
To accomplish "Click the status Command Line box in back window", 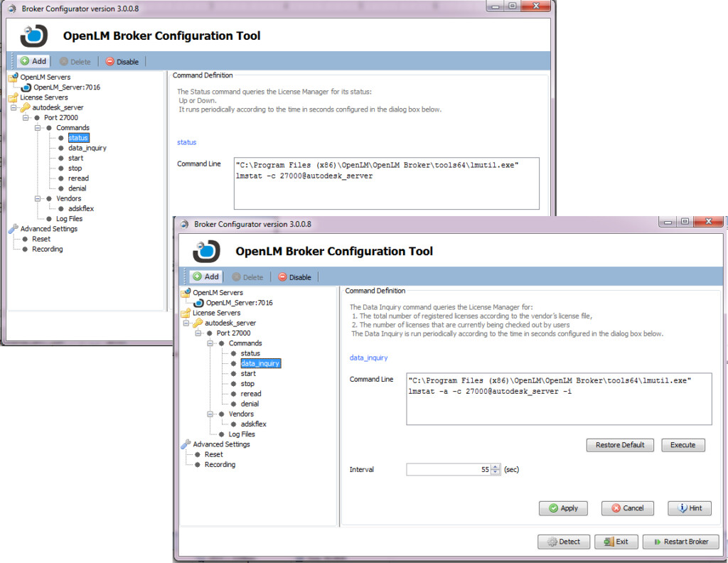I will [x=387, y=183].
